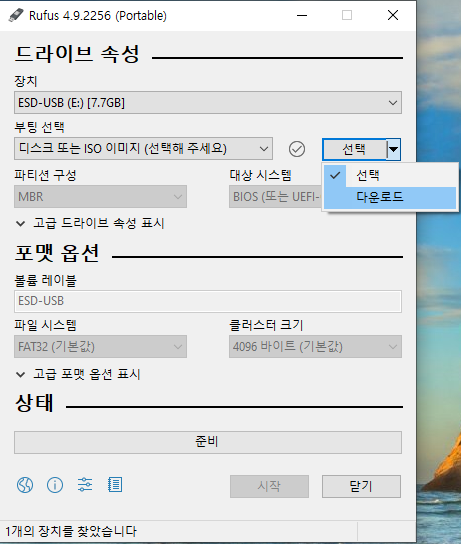Expand 고급 포맷 옵션 표시
The image size is (461, 544).
coord(78,374)
